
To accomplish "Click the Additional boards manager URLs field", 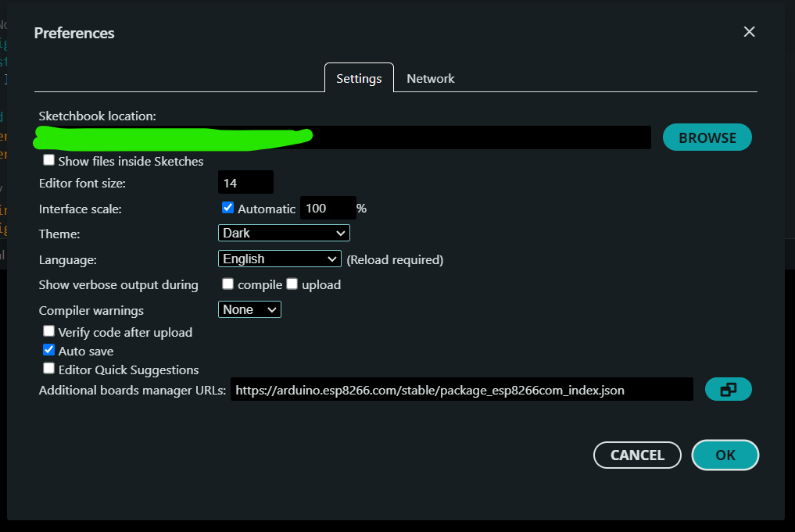I will tap(462, 389).
